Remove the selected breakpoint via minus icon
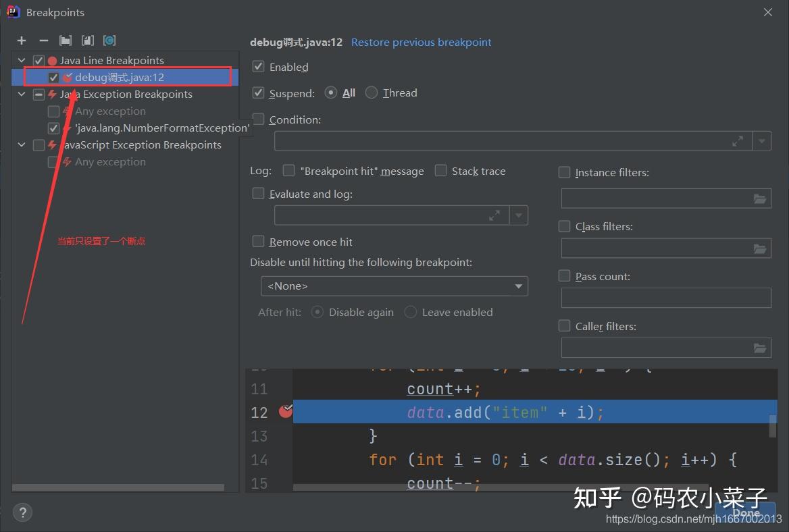This screenshot has height=532, width=789. (43, 40)
